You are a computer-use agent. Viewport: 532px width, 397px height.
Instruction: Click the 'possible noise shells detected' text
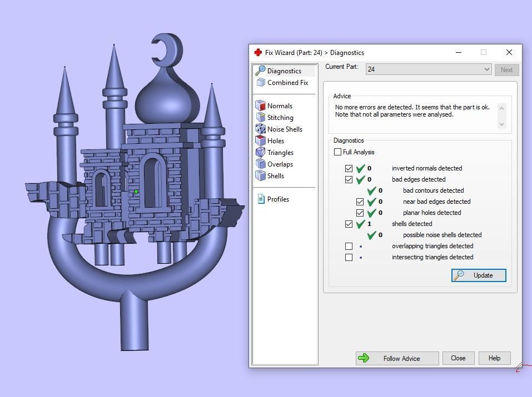pyautogui.click(x=442, y=235)
